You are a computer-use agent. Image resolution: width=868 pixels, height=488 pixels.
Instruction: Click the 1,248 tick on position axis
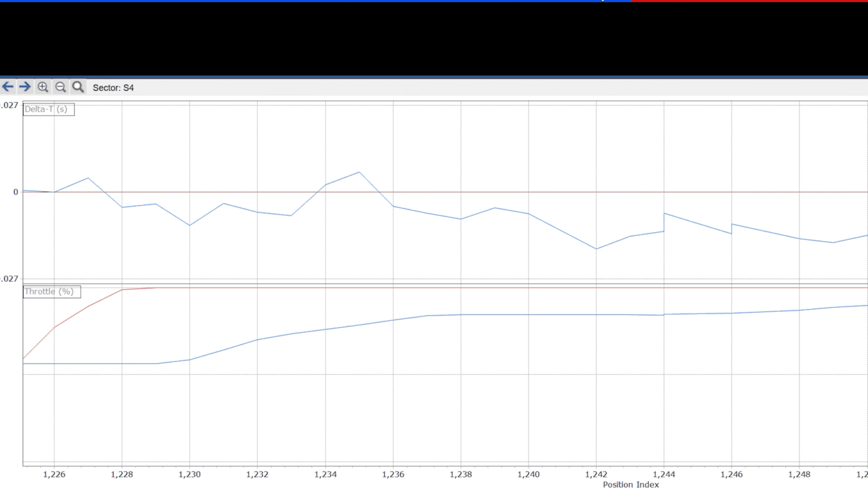click(x=799, y=474)
